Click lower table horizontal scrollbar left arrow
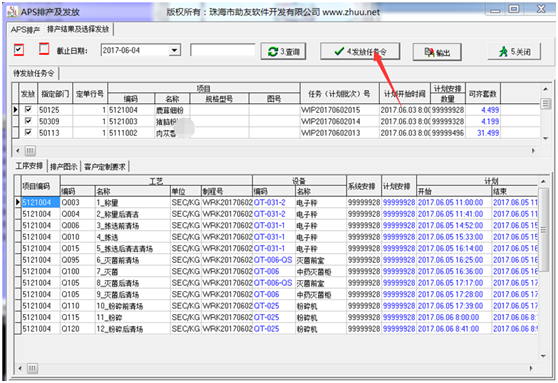The image size is (558, 383). [x=20, y=368]
